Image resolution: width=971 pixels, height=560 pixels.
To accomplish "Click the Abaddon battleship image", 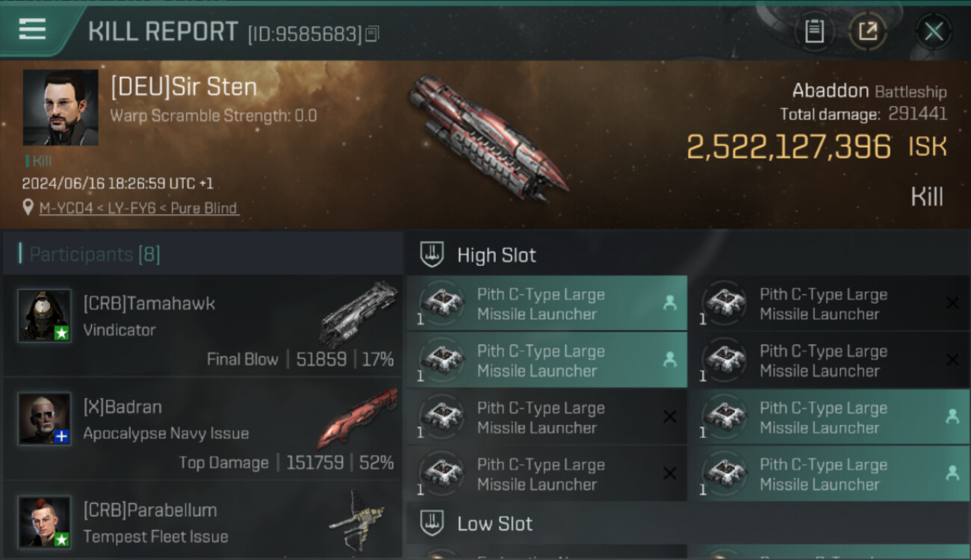I will [486, 138].
